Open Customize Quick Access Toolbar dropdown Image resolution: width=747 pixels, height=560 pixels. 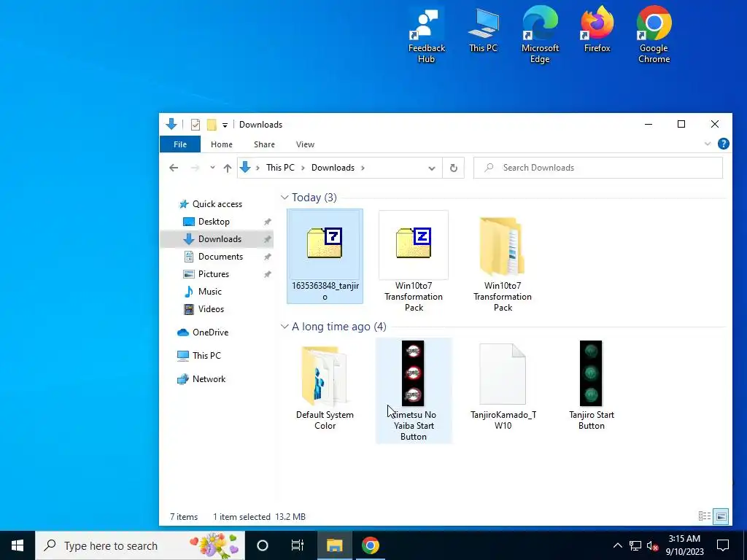pyautogui.click(x=225, y=125)
